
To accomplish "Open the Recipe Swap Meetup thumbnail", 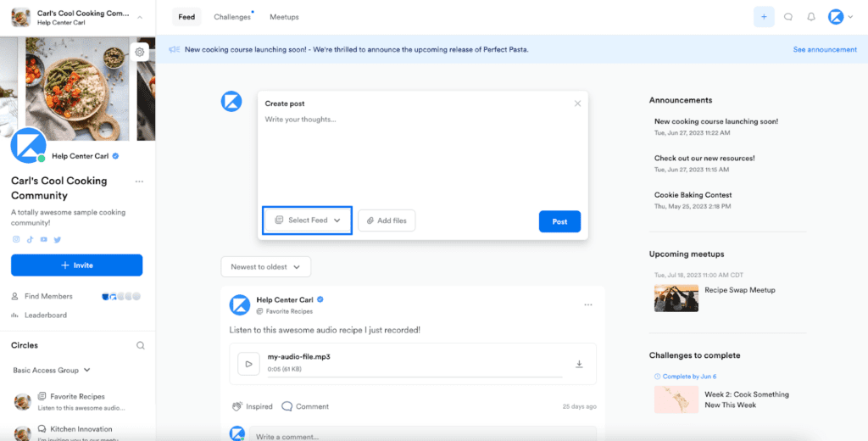I will click(x=676, y=298).
